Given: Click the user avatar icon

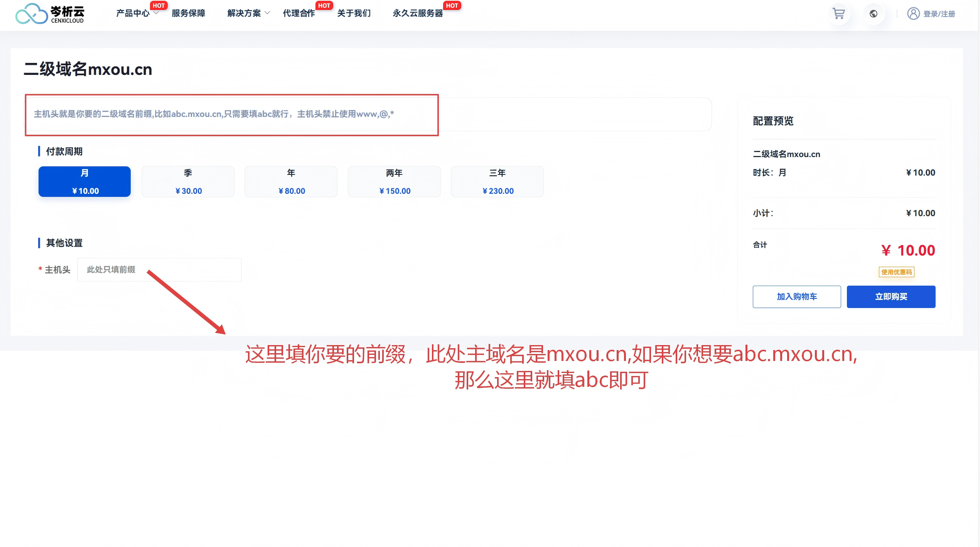Looking at the screenshot, I should click(913, 14).
